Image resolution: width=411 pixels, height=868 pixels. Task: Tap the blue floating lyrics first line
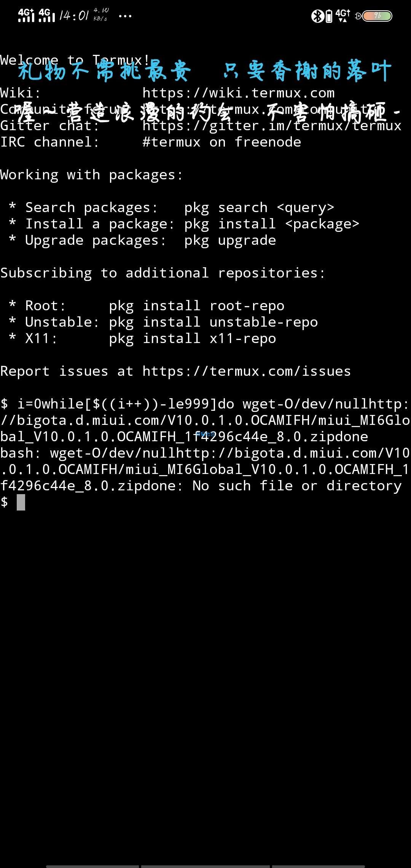pos(205,71)
